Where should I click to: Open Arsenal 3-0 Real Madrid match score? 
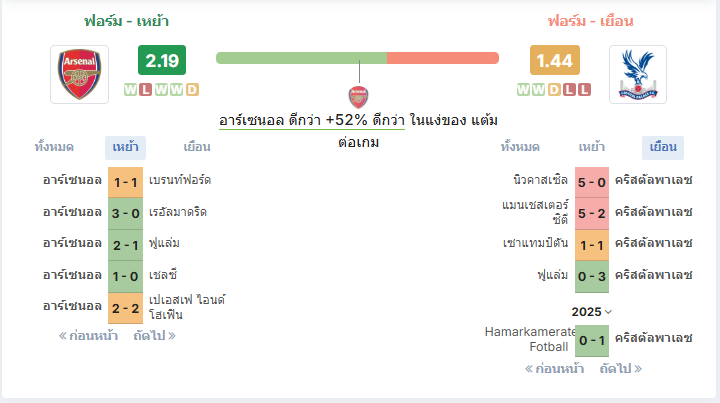[x=125, y=213]
